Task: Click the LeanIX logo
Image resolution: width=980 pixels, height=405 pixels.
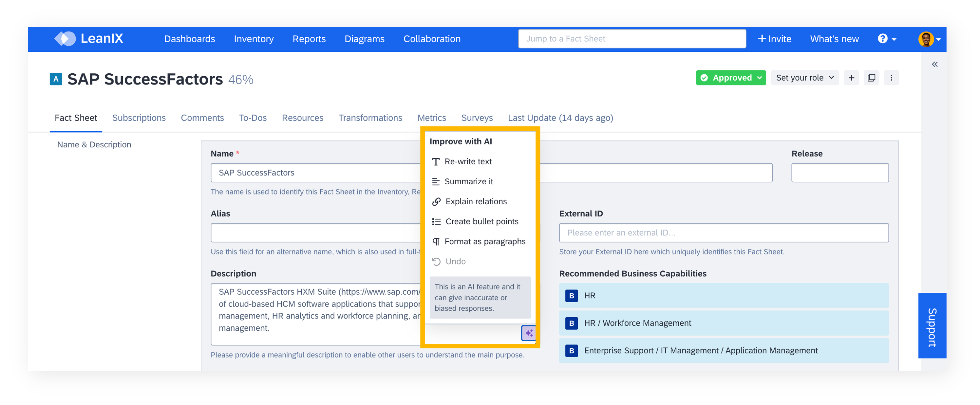Action: pyautogui.click(x=89, y=38)
